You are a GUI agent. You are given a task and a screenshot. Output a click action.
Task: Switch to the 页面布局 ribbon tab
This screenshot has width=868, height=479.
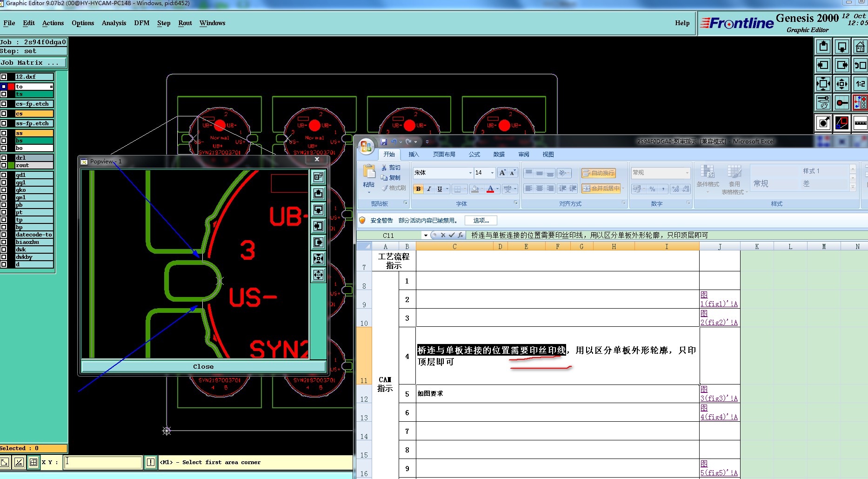(444, 155)
